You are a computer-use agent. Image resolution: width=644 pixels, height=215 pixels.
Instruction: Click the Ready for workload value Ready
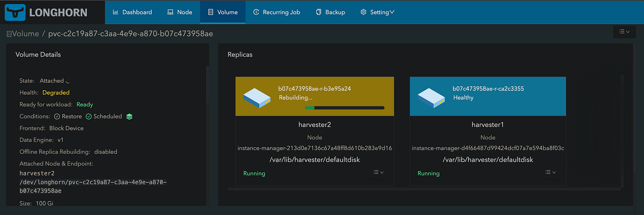click(85, 105)
